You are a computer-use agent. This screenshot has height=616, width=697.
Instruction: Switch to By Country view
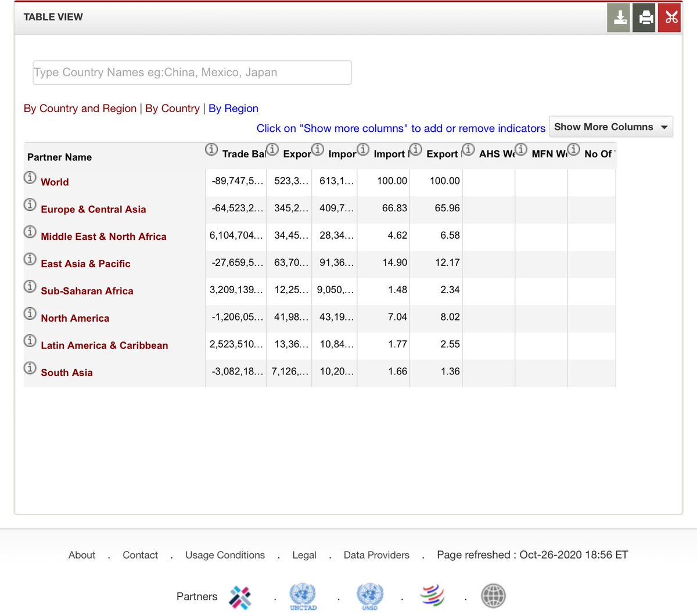(x=173, y=109)
